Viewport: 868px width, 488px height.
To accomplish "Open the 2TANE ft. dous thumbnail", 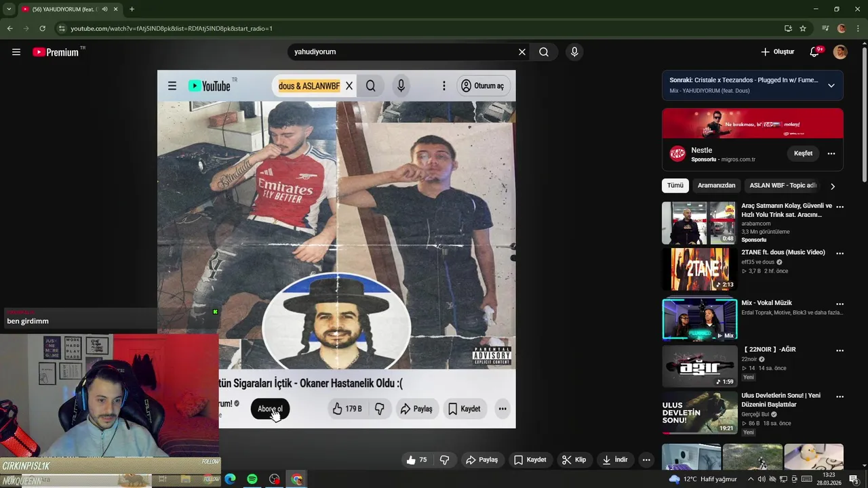I will pyautogui.click(x=699, y=270).
